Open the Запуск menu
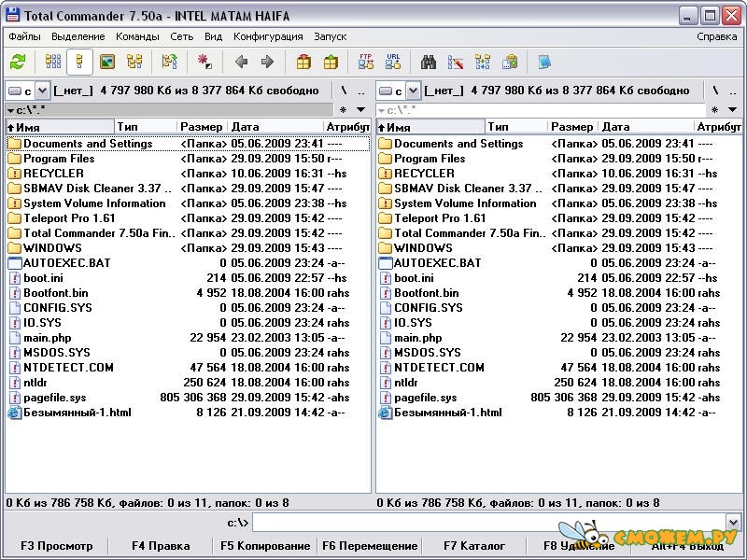Screen dimensions: 747x560 331,36
